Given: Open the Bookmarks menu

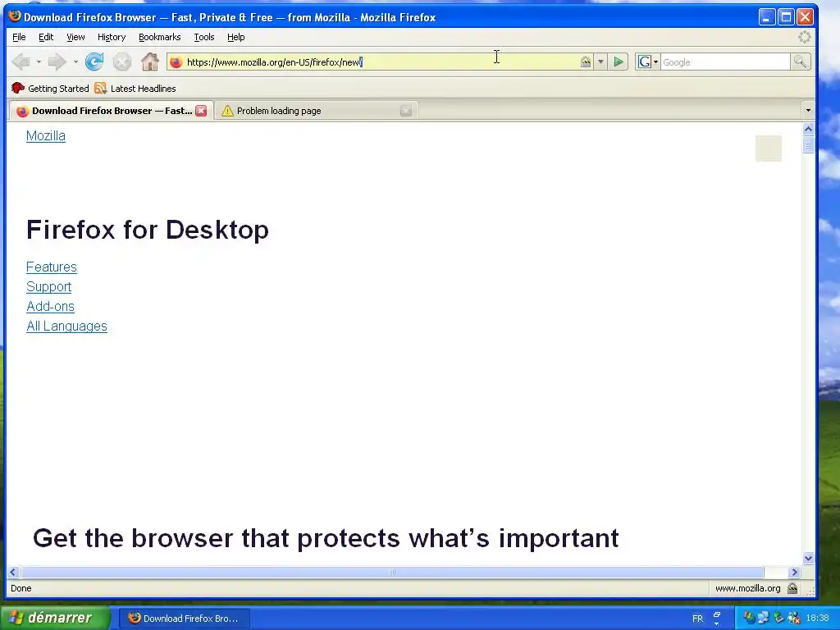Looking at the screenshot, I should [160, 37].
